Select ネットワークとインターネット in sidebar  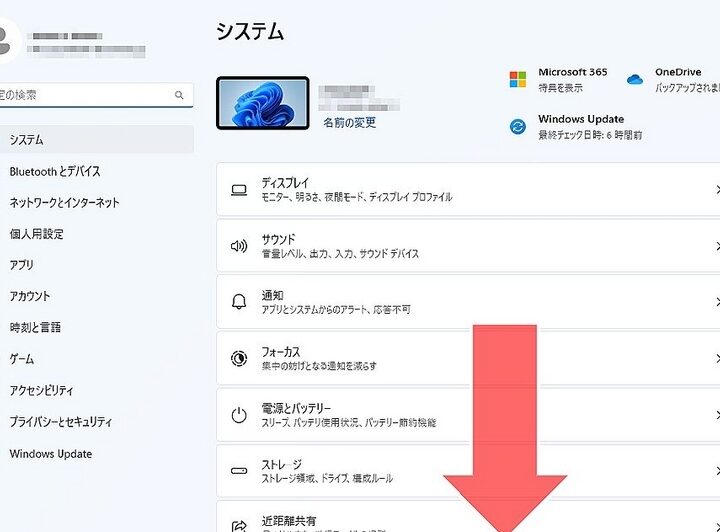click(64, 202)
